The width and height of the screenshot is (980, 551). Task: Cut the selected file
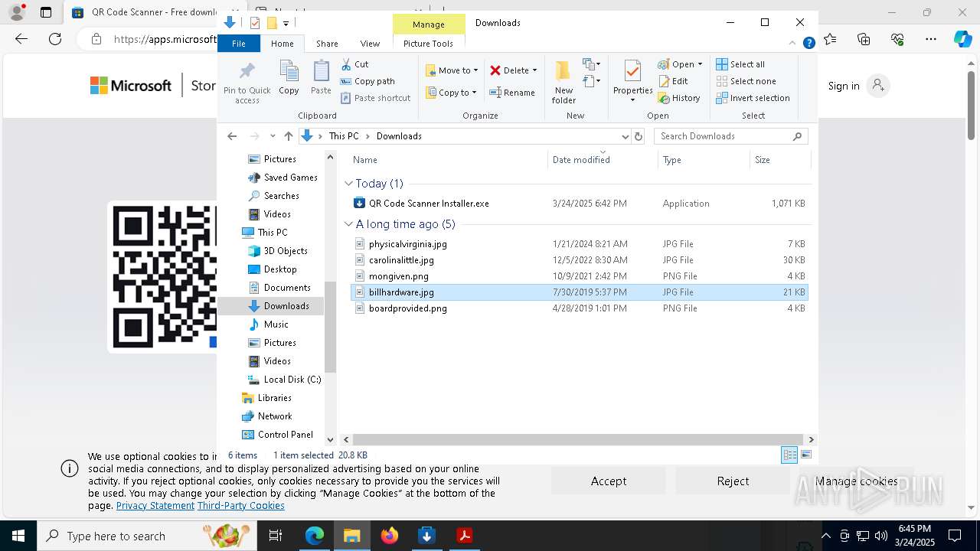coord(354,64)
